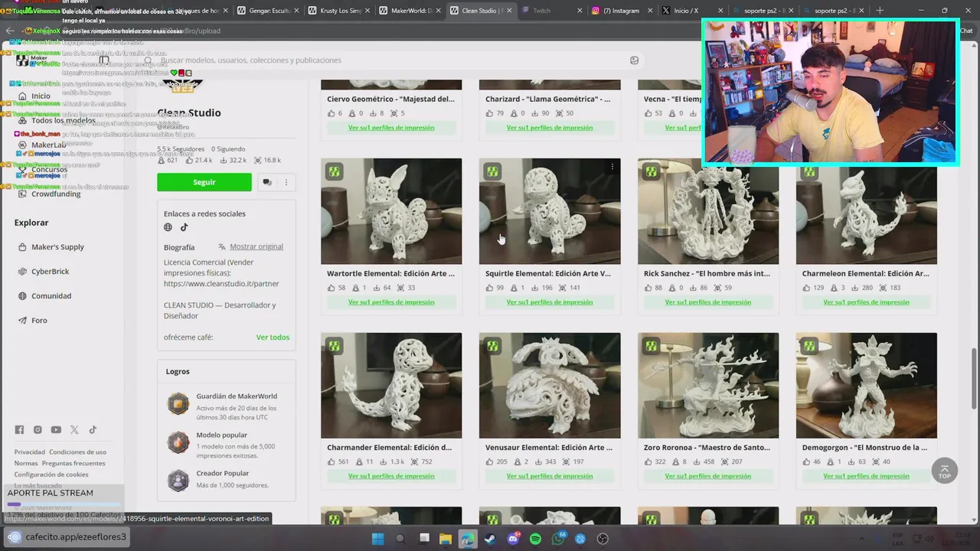Open Rick Sanchez model thumbnail
The width and height of the screenshot is (980, 551).
708,211
